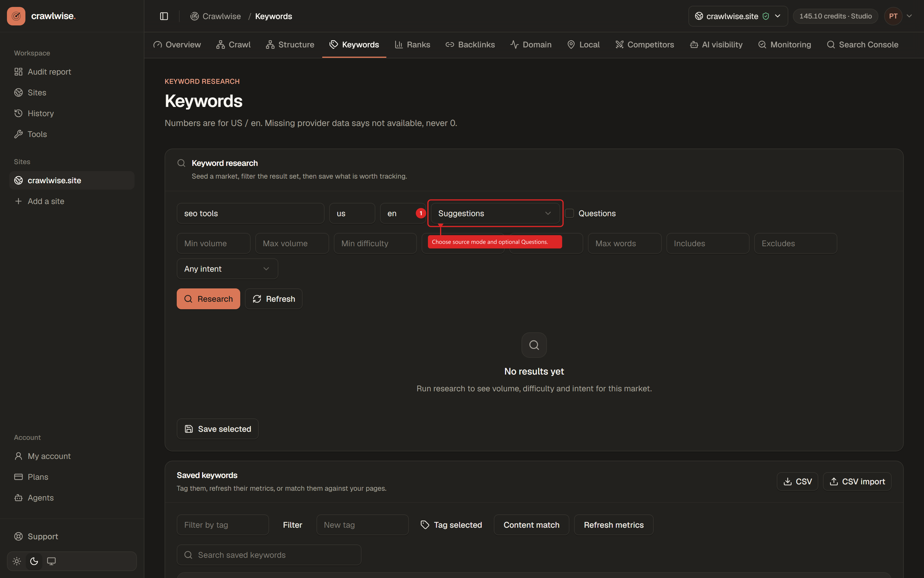Open Audit report in sidebar
924x578 pixels.
[x=72, y=72]
